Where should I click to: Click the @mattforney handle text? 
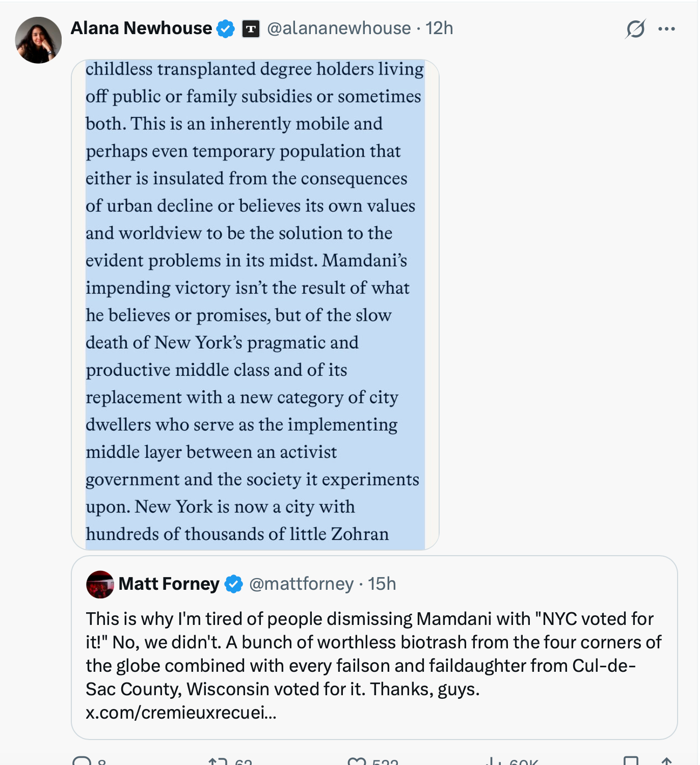[301, 584]
